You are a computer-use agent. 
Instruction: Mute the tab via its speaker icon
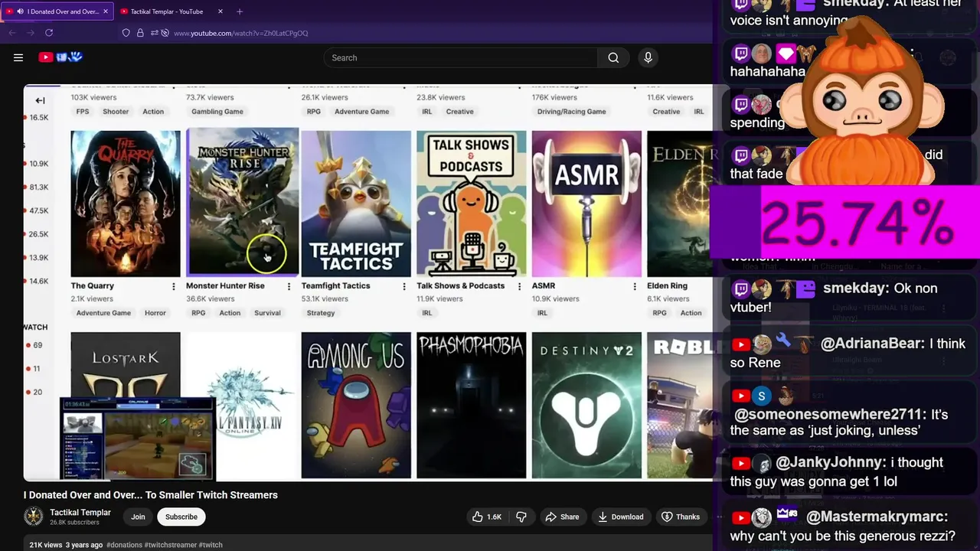20,11
